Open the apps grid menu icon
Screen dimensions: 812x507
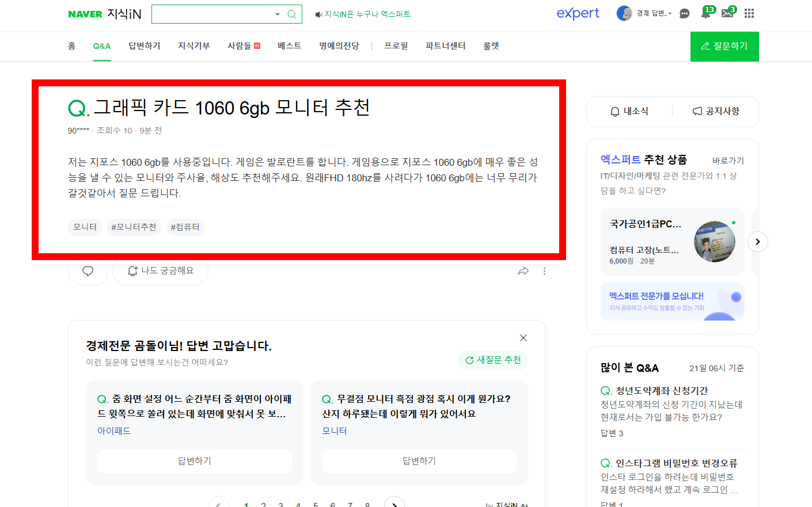point(749,13)
